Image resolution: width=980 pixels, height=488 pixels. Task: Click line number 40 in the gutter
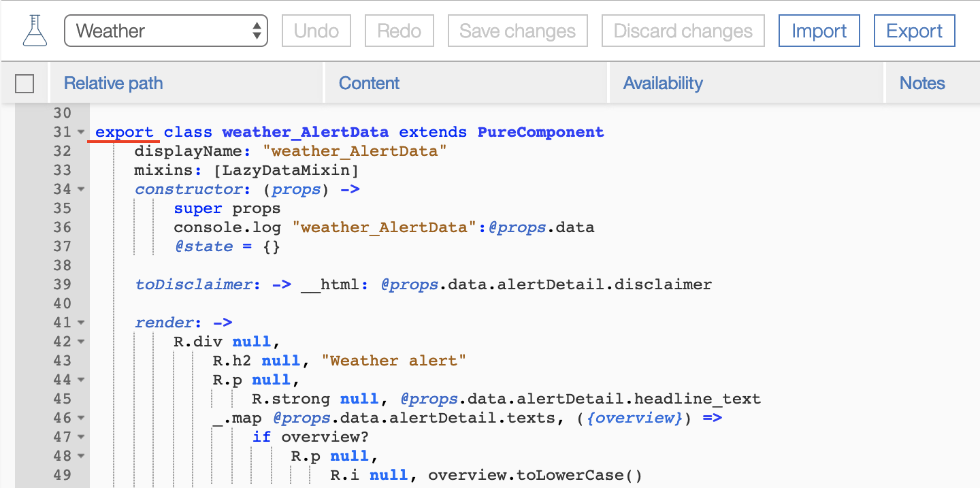(x=62, y=304)
